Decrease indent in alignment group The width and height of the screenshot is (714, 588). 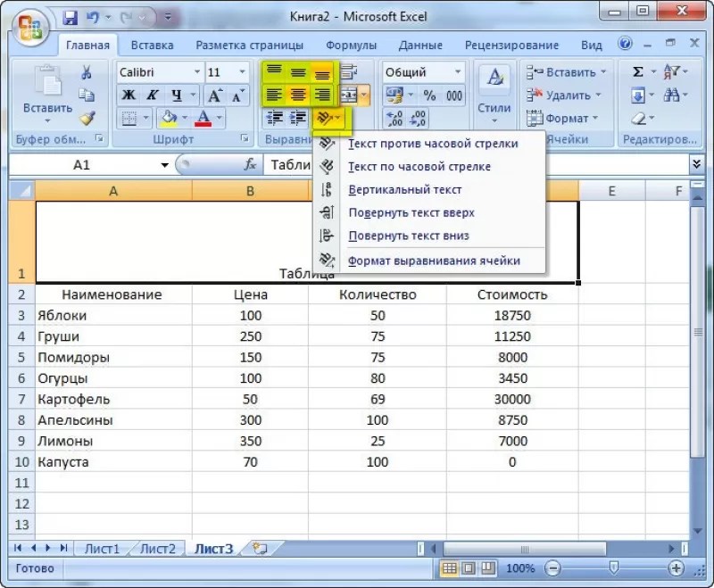(x=274, y=118)
